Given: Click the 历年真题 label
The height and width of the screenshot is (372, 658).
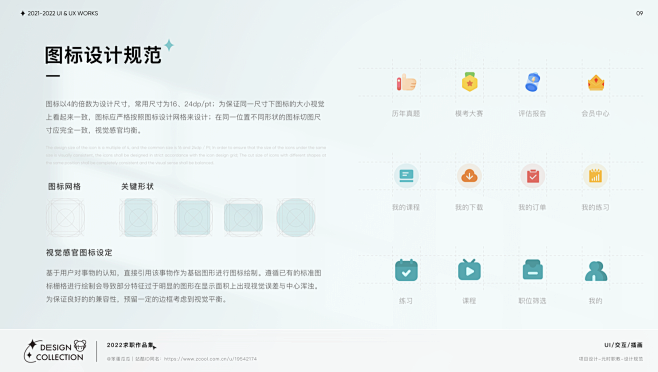Looking at the screenshot, I should tap(406, 113).
